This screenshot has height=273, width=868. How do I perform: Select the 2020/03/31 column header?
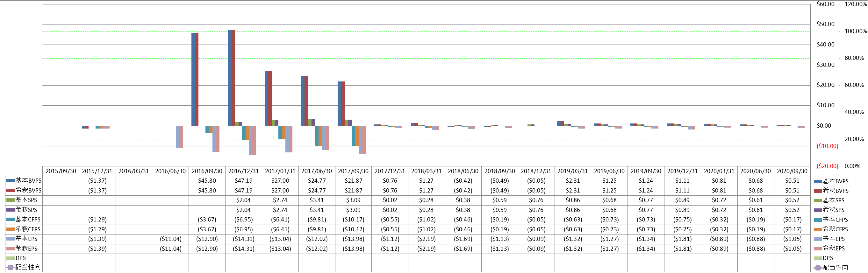click(x=719, y=171)
